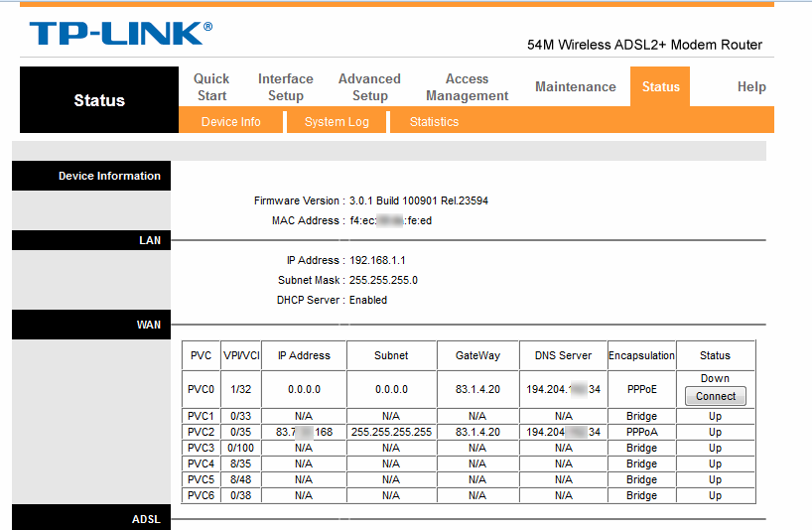Open the Help tab

[751, 87]
